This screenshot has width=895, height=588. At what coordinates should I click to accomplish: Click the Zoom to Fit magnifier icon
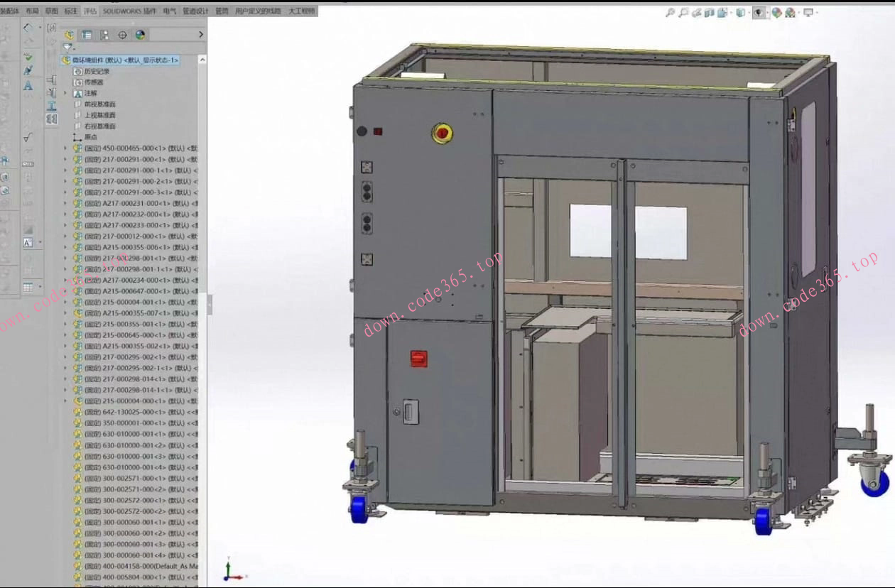click(669, 13)
